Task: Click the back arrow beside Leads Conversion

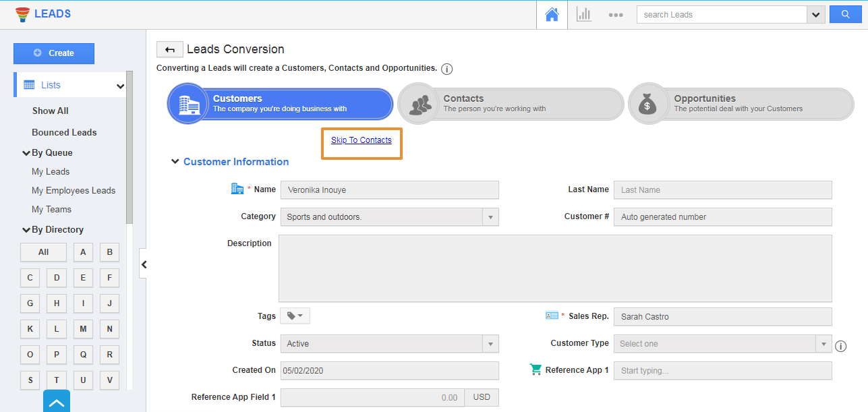Action: (x=170, y=49)
